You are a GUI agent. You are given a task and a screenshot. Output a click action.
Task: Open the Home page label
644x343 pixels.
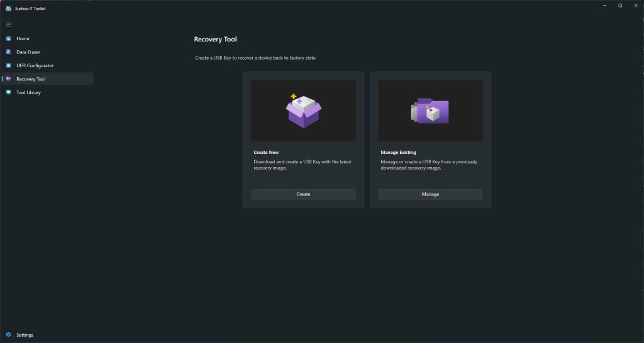coord(23,38)
